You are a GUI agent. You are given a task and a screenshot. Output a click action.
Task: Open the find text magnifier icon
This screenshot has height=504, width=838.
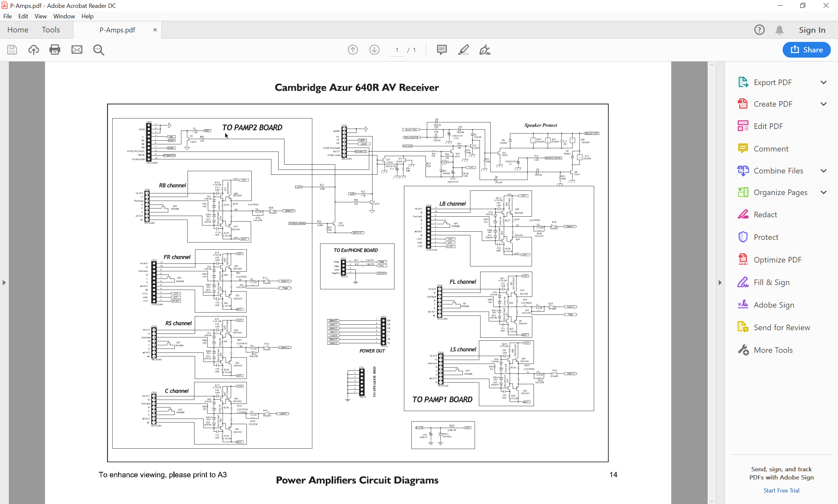click(99, 50)
